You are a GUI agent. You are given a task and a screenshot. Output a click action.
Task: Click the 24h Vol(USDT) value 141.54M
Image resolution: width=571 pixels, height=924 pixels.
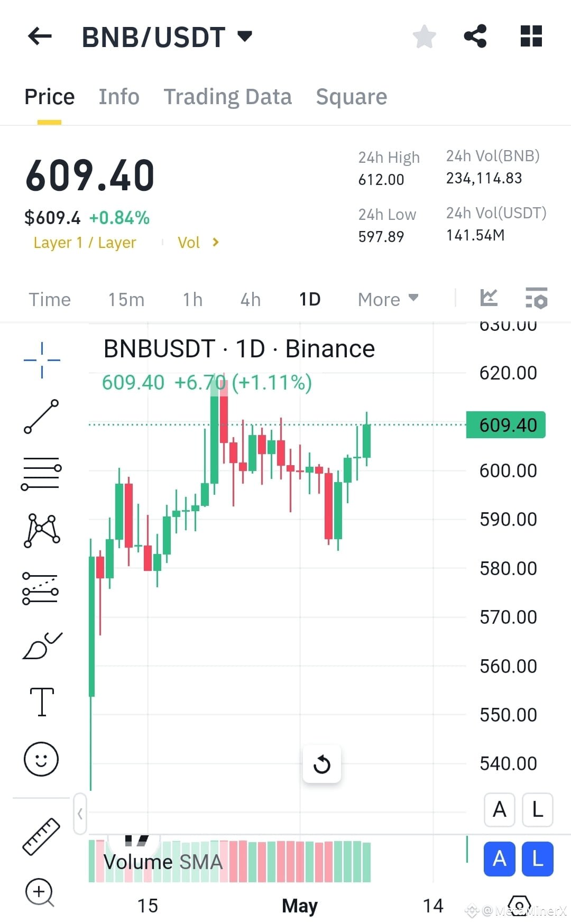[x=475, y=235]
